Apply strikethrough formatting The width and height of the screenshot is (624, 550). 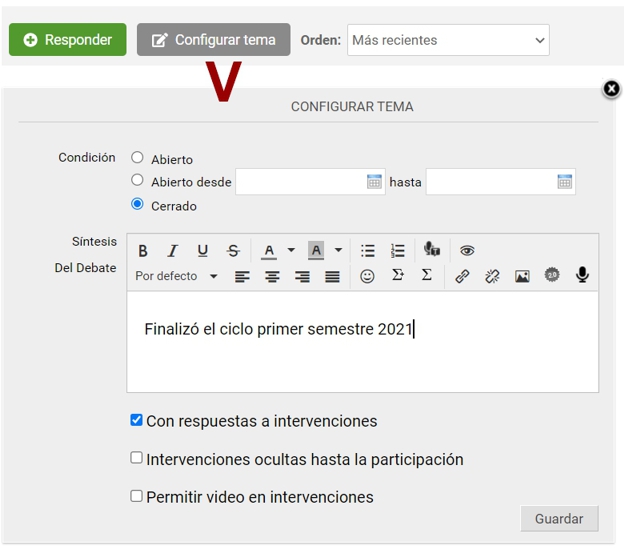tap(233, 251)
